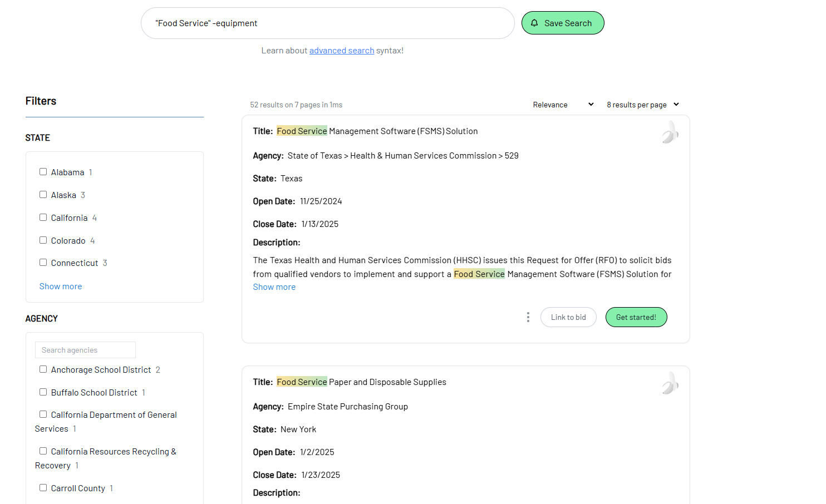
Task: Click title Food Service Paper and Disposable Supplies
Action: click(x=362, y=382)
